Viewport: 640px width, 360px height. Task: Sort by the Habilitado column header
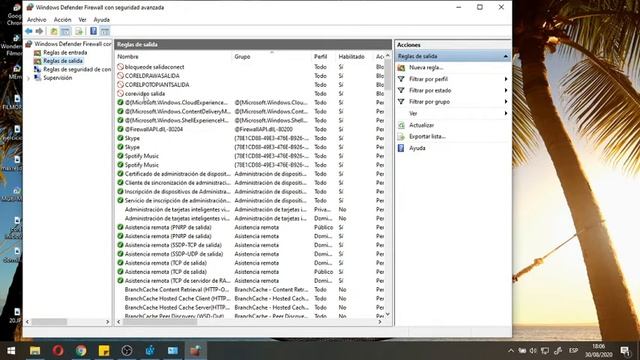tap(355, 57)
